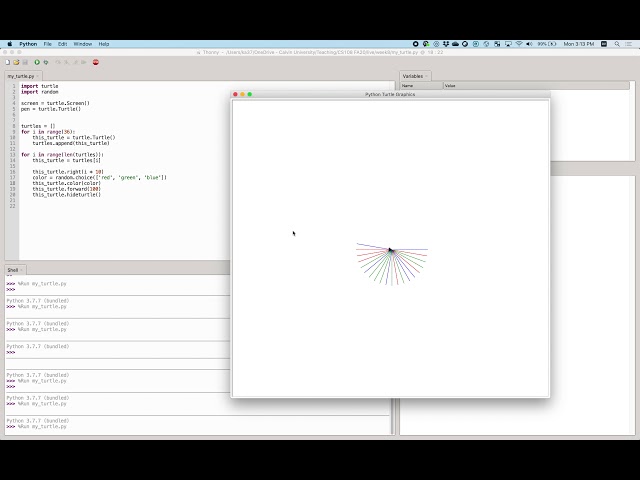
Task: Open the Edit menu
Action: [x=62, y=44]
